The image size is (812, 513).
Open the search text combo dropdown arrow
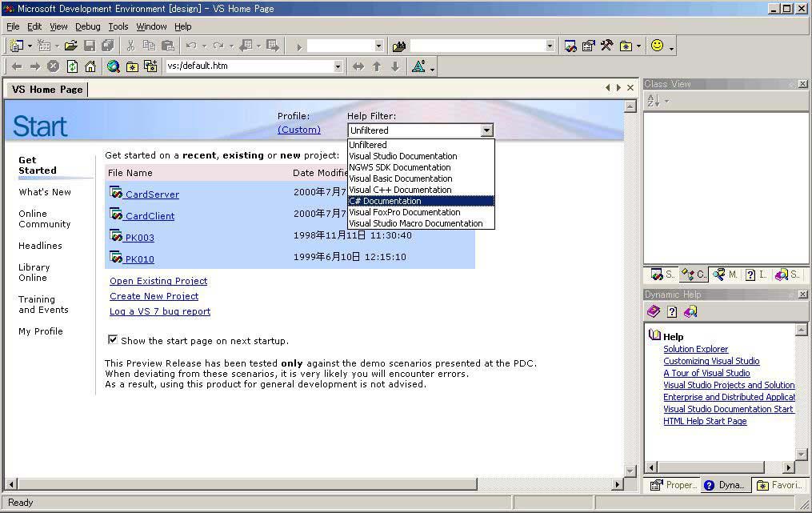click(550, 46)
